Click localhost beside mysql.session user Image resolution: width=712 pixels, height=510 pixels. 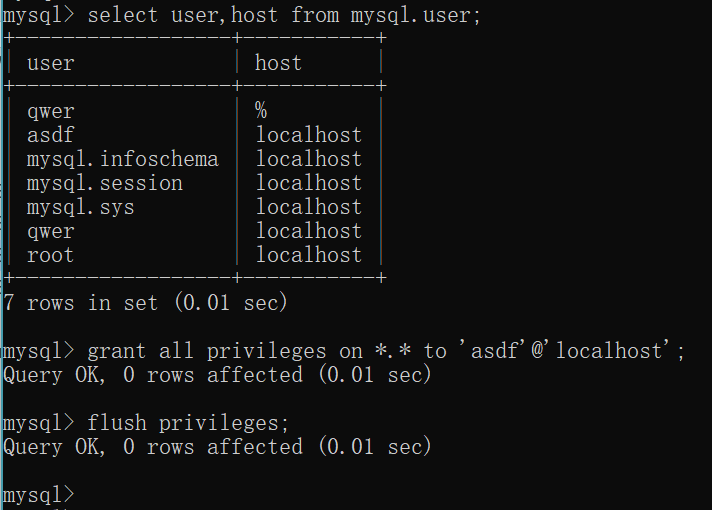[309, 183]
